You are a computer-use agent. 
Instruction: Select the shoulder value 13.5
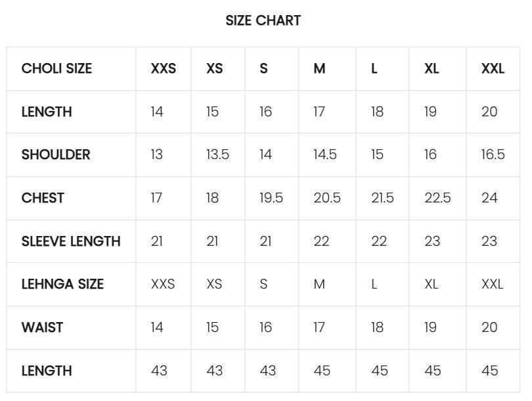[x=218, y=155]
